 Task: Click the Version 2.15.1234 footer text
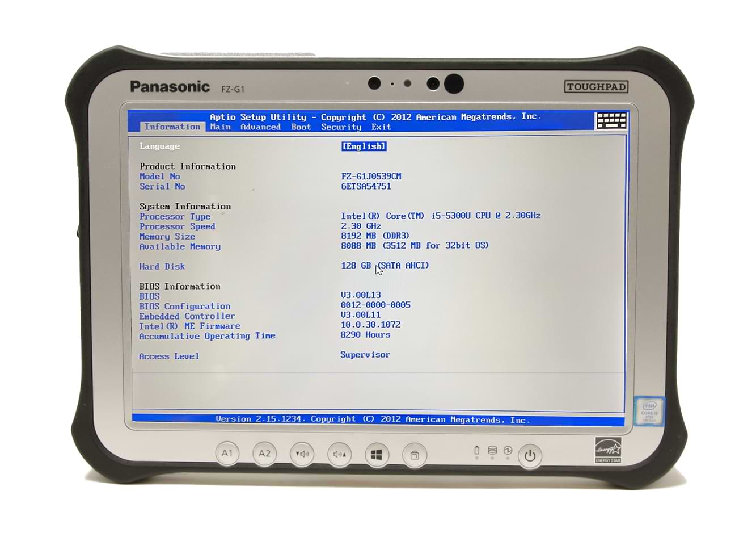372,420
